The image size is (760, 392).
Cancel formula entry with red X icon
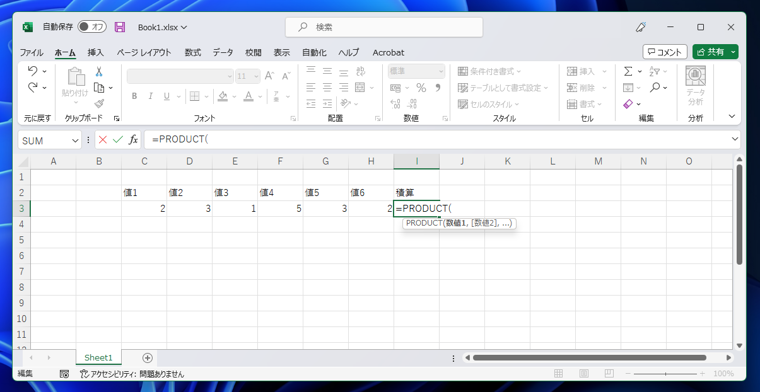click(x=103, y=140)
